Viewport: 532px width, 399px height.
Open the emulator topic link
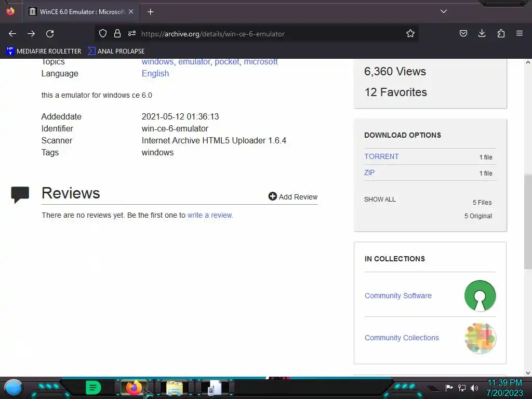194,62
